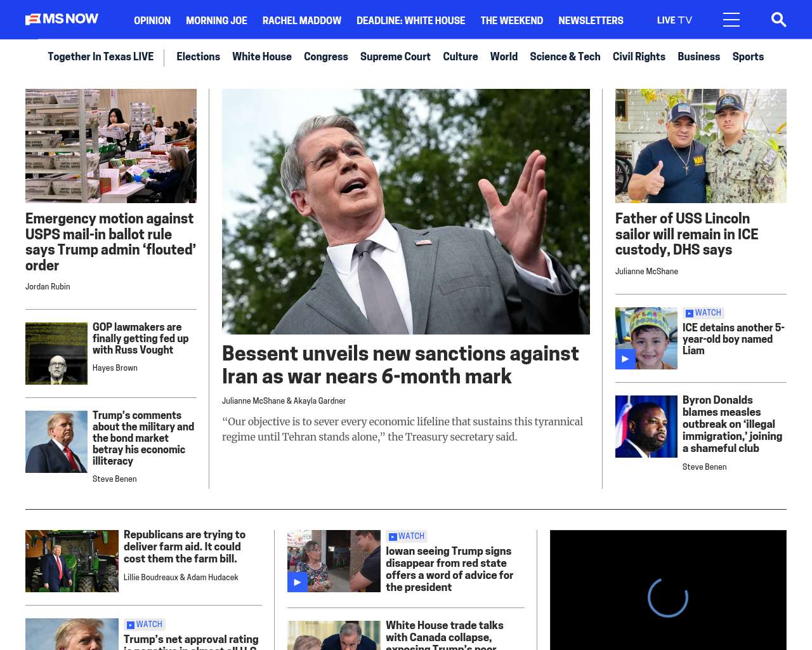812x650 pixels.
Task: Select Deadline: White House
Action: 410,20
